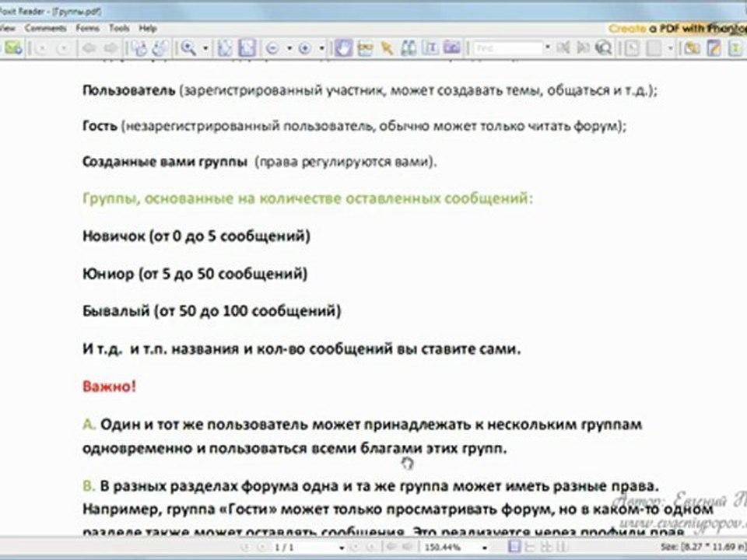747x560 pixels.
Task: Open the Forms menu
Action: point(88,28)
